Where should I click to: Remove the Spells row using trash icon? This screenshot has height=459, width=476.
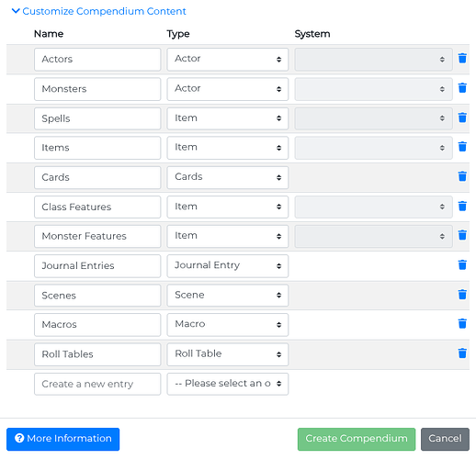[x=462, y=118]
